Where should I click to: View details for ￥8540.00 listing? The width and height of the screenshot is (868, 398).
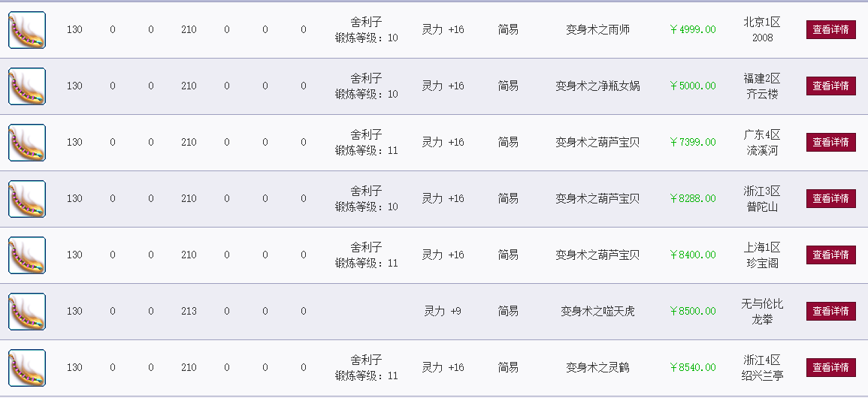[831, 368]
